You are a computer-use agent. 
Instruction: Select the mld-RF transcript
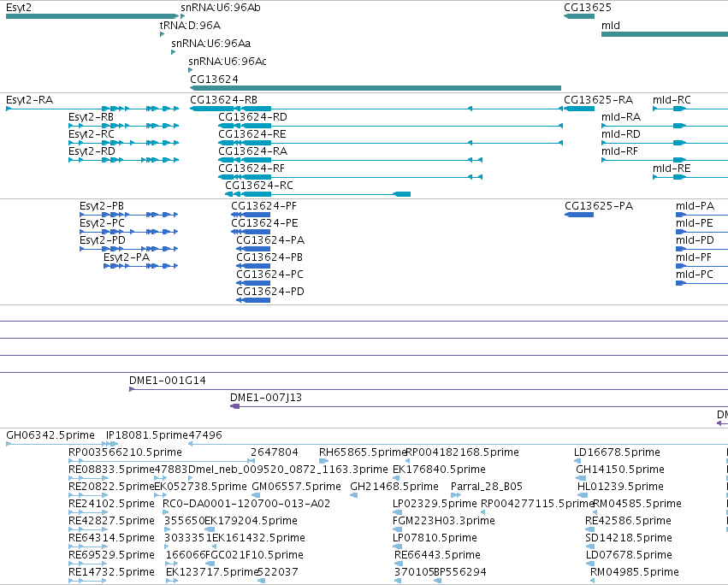[x=665, y=160]
